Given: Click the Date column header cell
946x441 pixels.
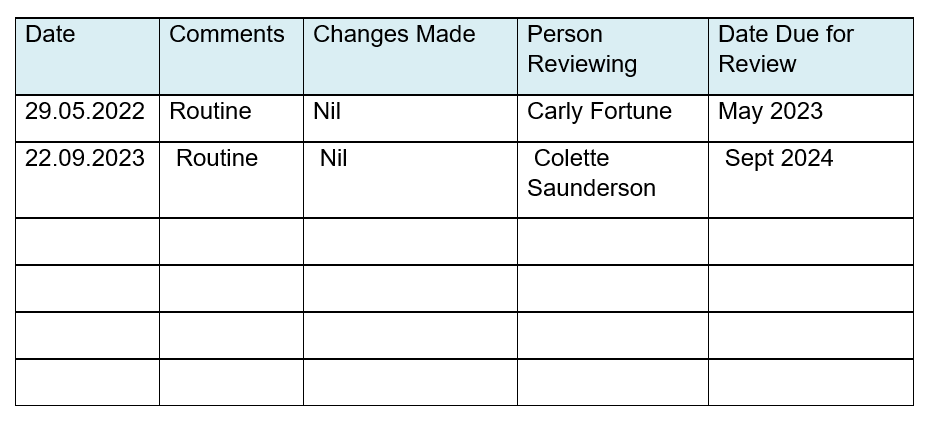Looking at the screenshot, I should [x=87, y=56].
